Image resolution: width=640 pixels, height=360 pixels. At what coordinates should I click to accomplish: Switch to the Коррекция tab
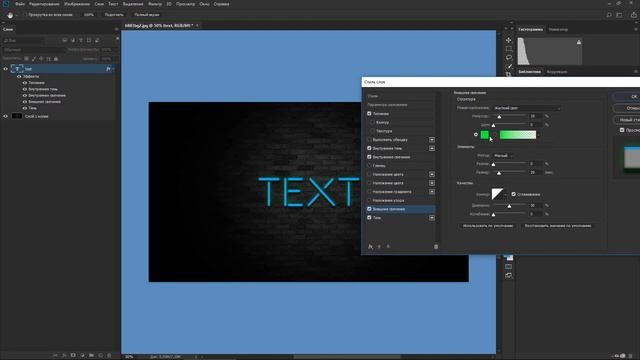tap(557, 72)
